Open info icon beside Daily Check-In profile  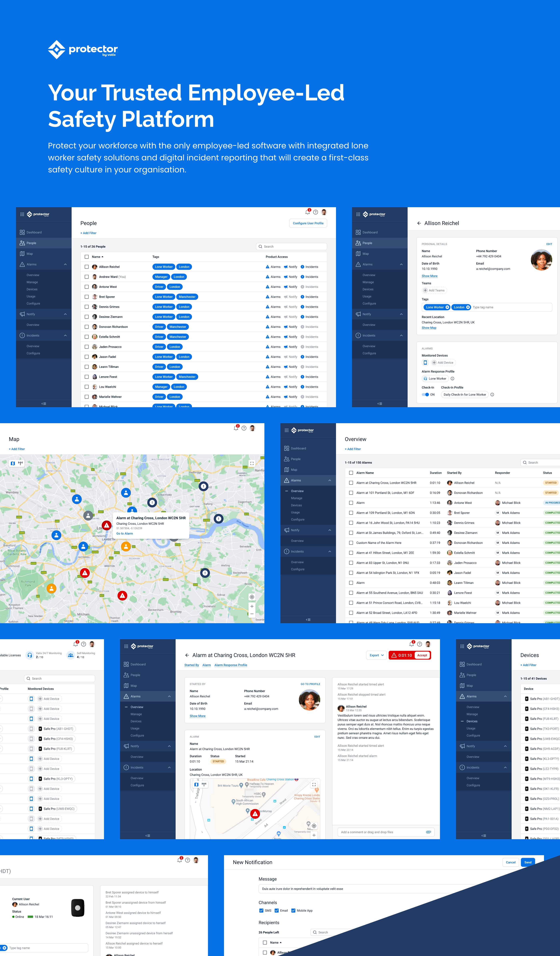click(492, 395)
